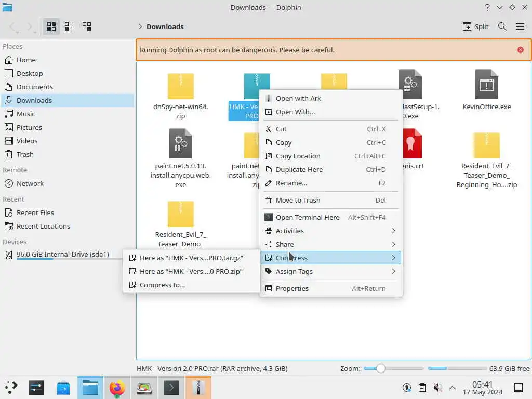Go forward with the forward arrow

[30, 27]
